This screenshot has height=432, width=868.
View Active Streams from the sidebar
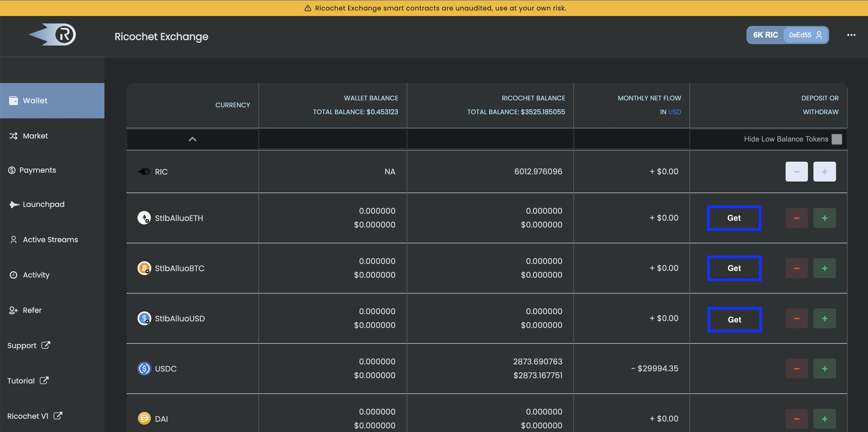coord(50,239)
